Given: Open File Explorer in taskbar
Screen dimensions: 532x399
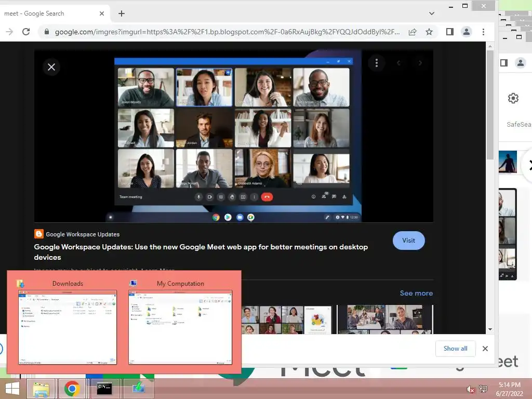Looking at the screenshot, I should click(x=41, y=389).
